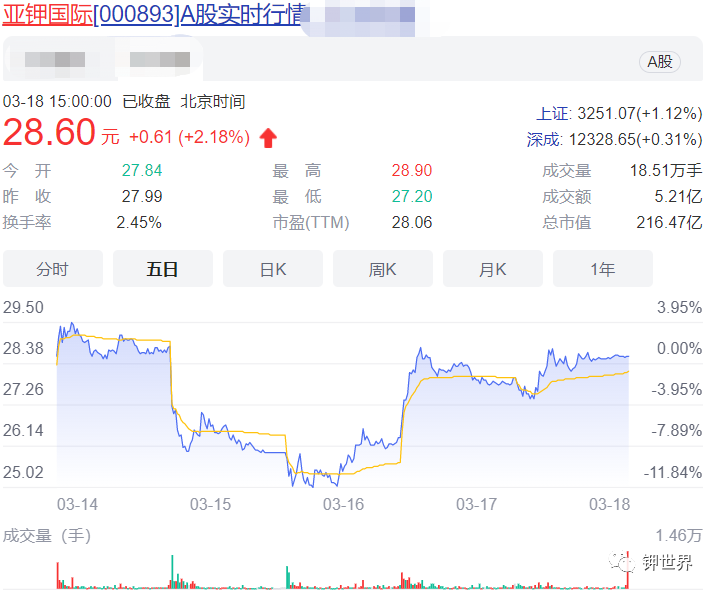The image size is (715, 593).
Task: Select the A股 badge button
Action: pyautogui.click(x=660, y=62)
